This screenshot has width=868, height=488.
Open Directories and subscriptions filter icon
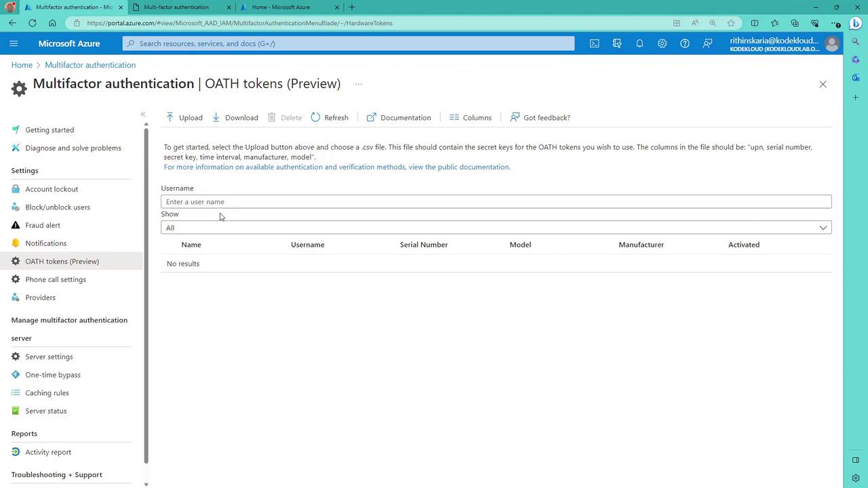[x=617, y=43]
